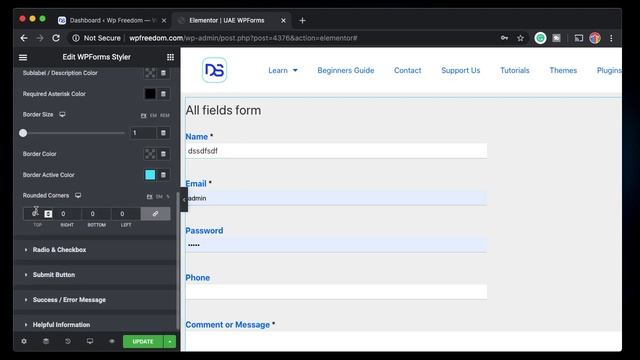Open the Chrome three-dot menu
This screenshot has height=360, width=640.
click(611, 38)
